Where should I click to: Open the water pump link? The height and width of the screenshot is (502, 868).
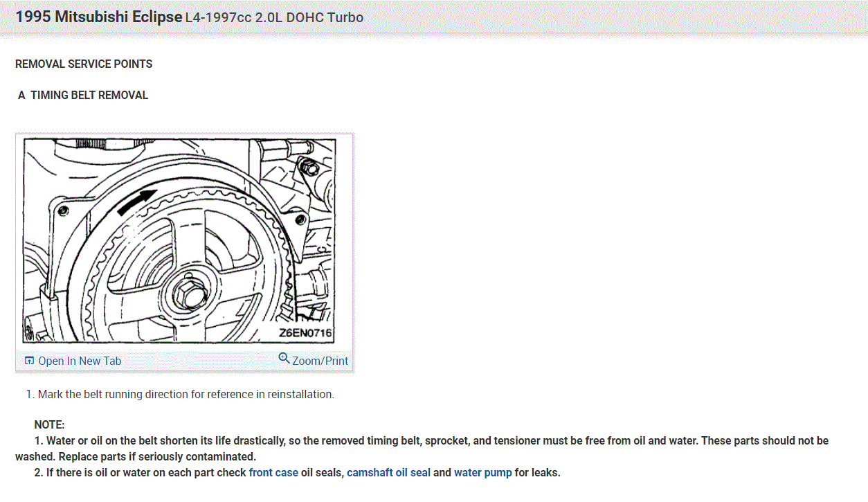483,472
